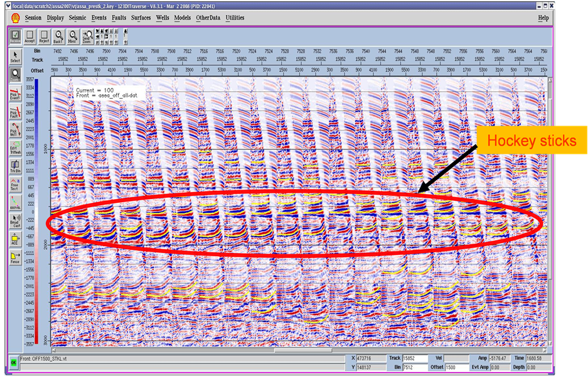Activate the Broadcast tool
The image size is (588, 378).
pyautogui.click(x=14, y=220)
